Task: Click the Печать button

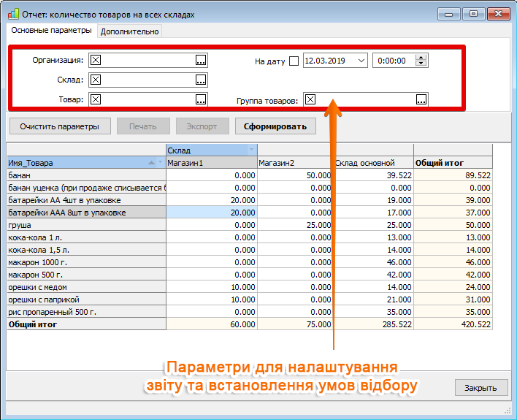Action: tap(143, 126)
